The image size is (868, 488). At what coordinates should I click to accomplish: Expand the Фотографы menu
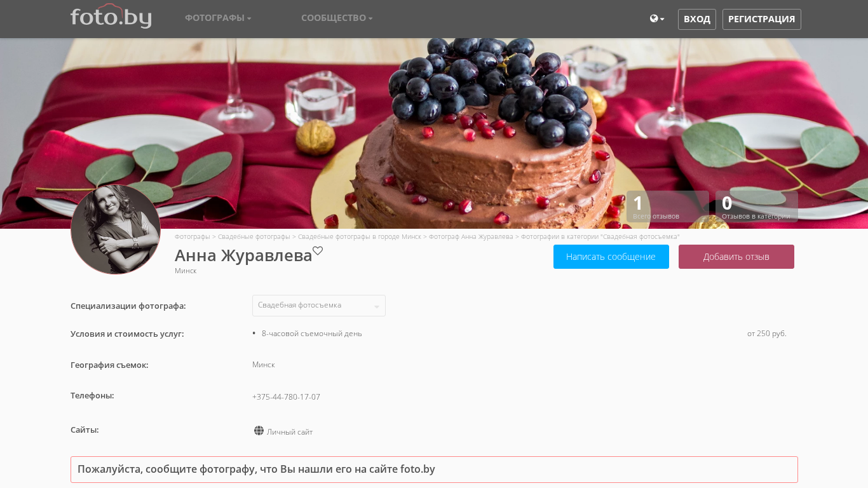point(218,18)
